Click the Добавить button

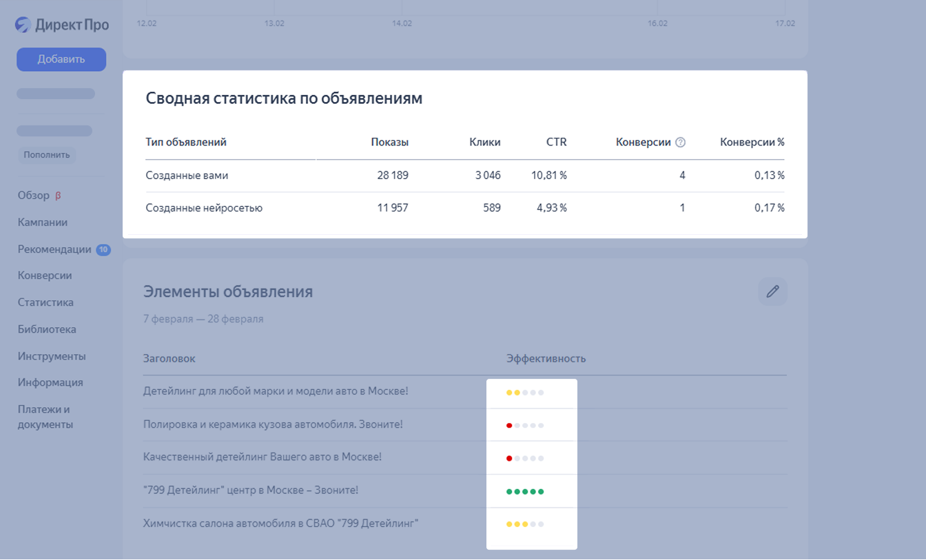coord(61,59)
